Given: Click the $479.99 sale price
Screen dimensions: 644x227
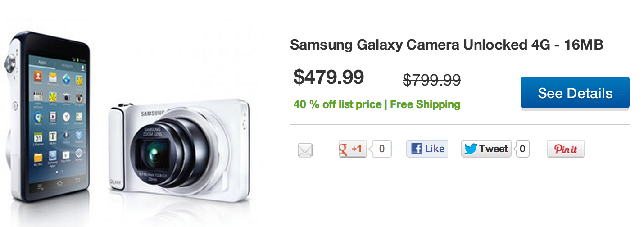Looking at the screenshot, I should coord(328,77).
